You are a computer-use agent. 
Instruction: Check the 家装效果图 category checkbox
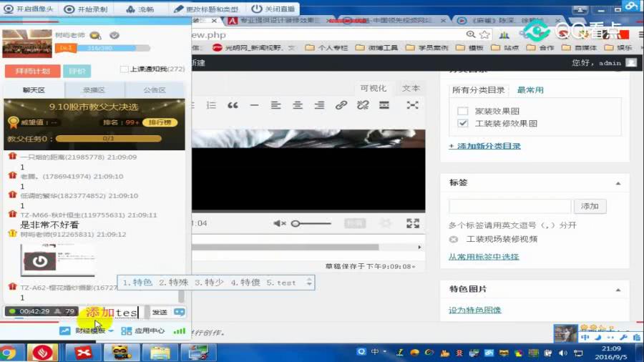(x=462, y=112)
